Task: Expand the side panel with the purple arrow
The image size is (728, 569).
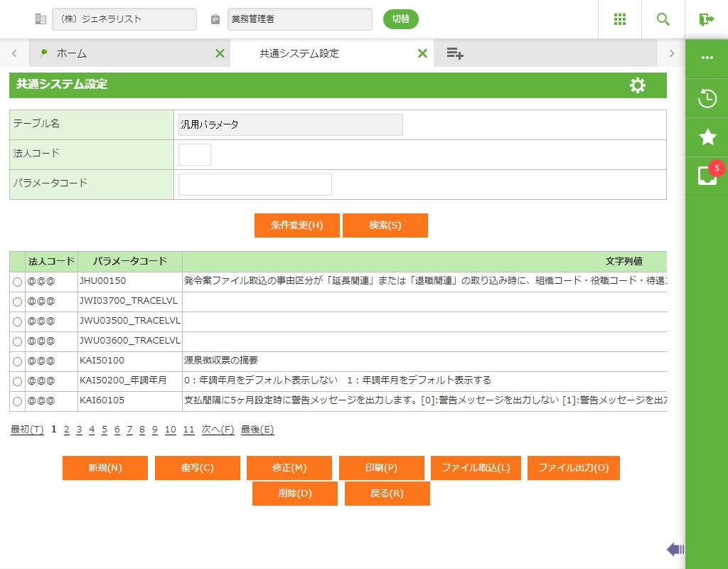Action: click(675, 549)
